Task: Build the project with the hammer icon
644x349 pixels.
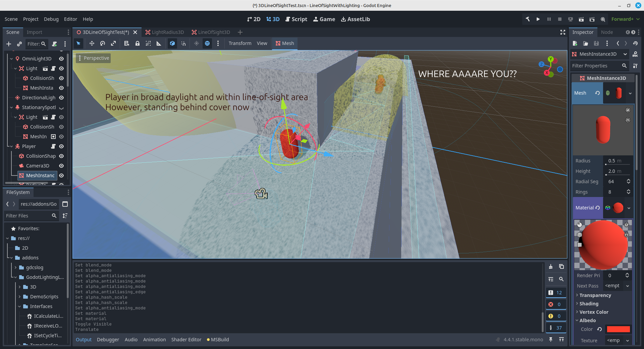Action: (528, 19)
